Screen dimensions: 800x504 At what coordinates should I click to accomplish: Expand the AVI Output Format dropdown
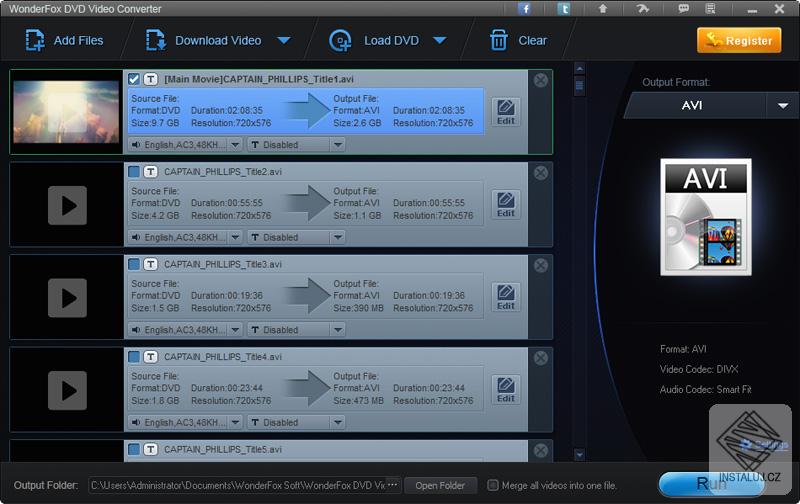(x=783, y=106)
